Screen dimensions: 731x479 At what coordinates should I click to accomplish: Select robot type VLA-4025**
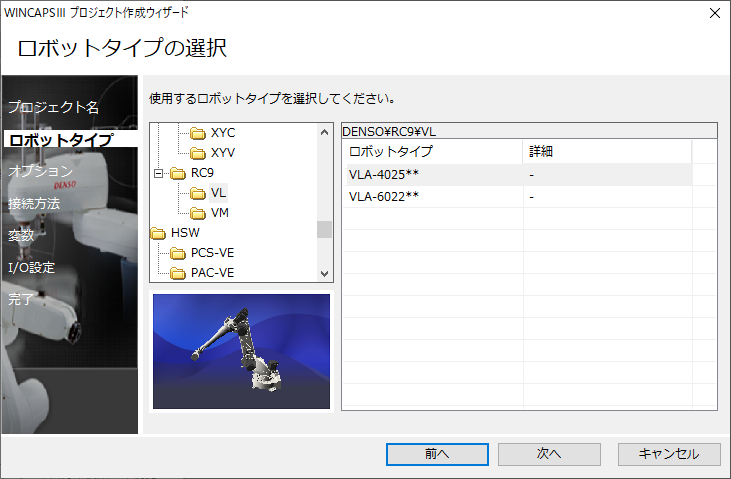click(384, 174)
